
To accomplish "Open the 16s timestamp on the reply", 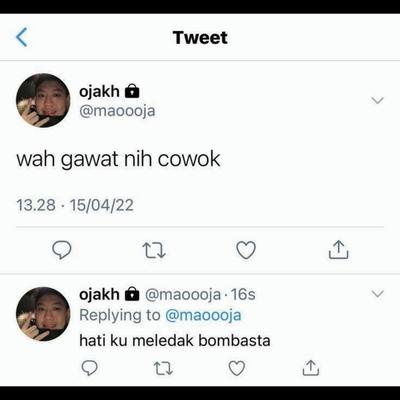I will (243, 295).
